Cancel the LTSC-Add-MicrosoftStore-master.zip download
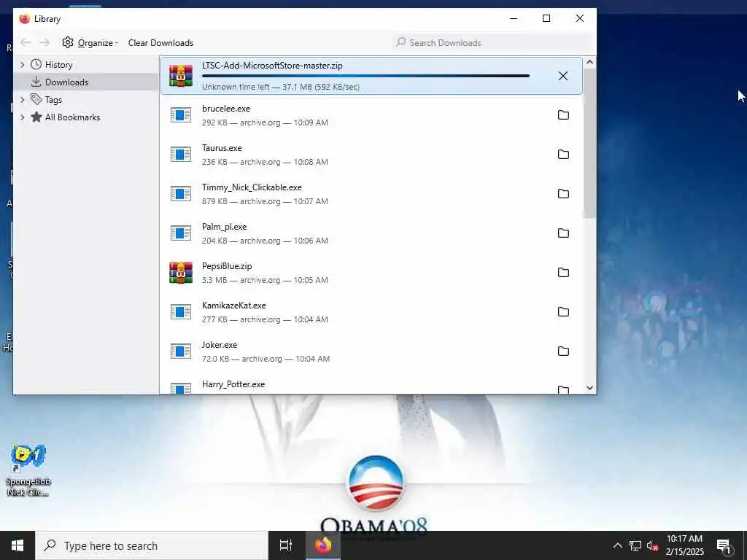The height and width of the screenshot is (560, 747). click(562, 76)
